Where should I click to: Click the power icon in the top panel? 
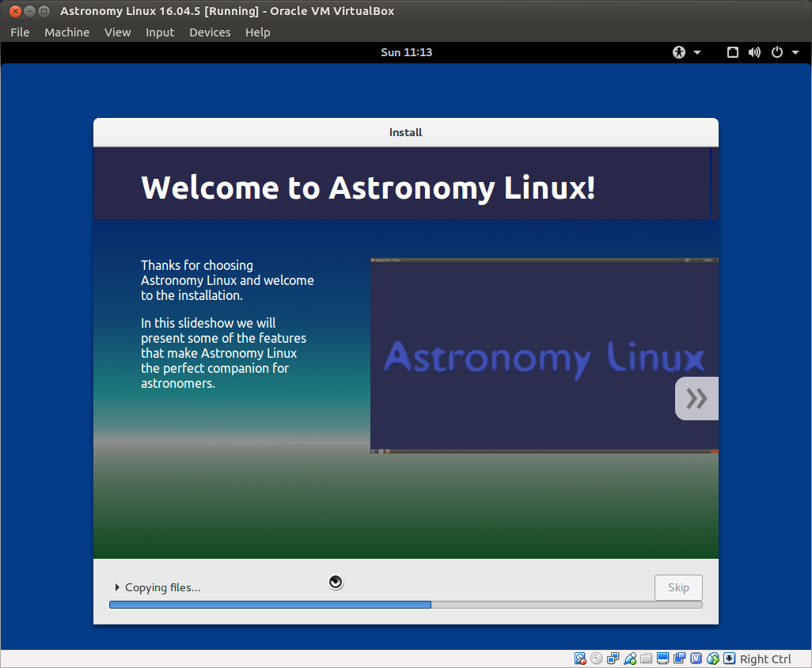(x=776, y=52)
